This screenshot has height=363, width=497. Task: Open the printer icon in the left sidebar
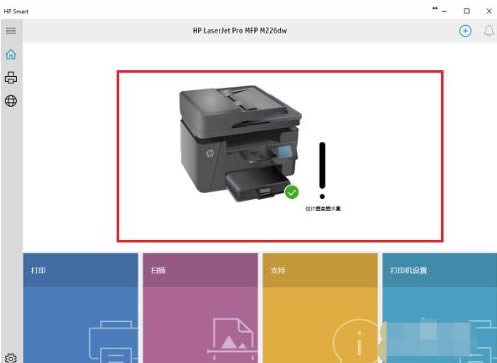click(11, 78)
